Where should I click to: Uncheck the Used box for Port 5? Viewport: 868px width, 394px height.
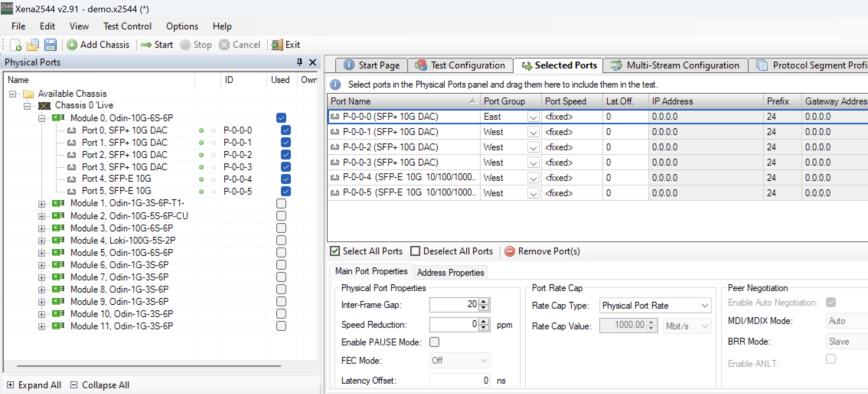[286, 191]
